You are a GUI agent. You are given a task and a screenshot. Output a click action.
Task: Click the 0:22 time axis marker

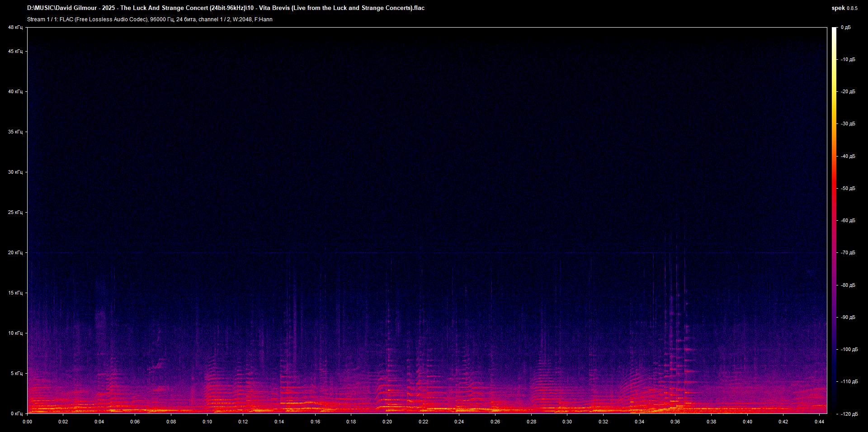point(423,422)
